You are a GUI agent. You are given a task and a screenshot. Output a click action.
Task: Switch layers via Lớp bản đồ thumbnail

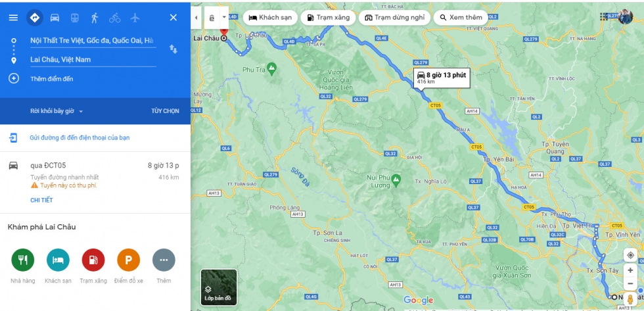(218, 287)
